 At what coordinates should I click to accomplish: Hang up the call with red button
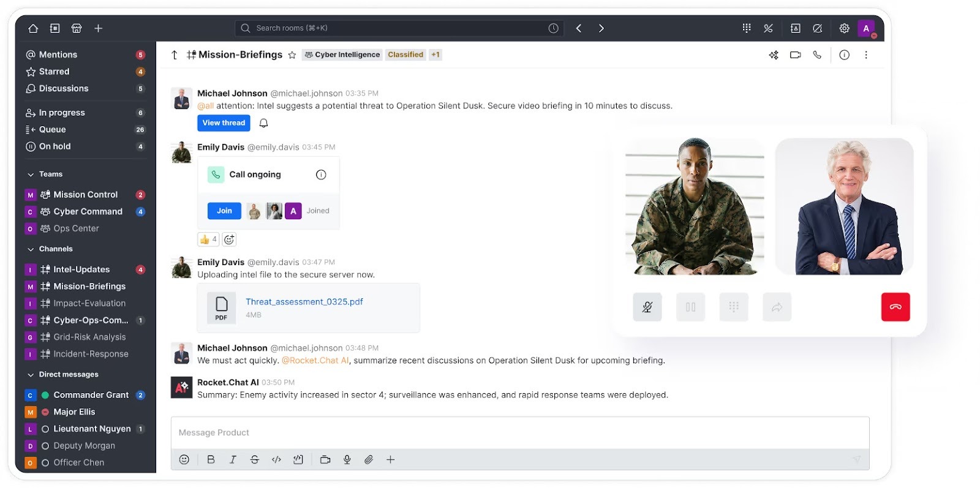895,307
